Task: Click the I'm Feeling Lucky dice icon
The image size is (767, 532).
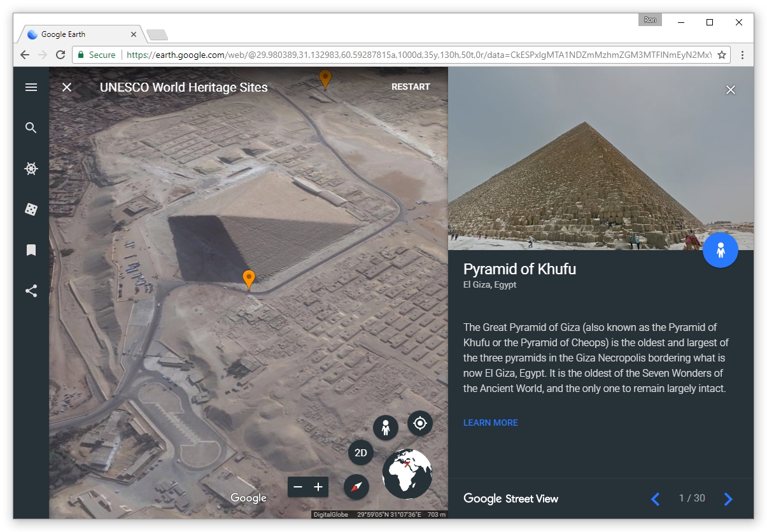Action: [x=31, y=209]
